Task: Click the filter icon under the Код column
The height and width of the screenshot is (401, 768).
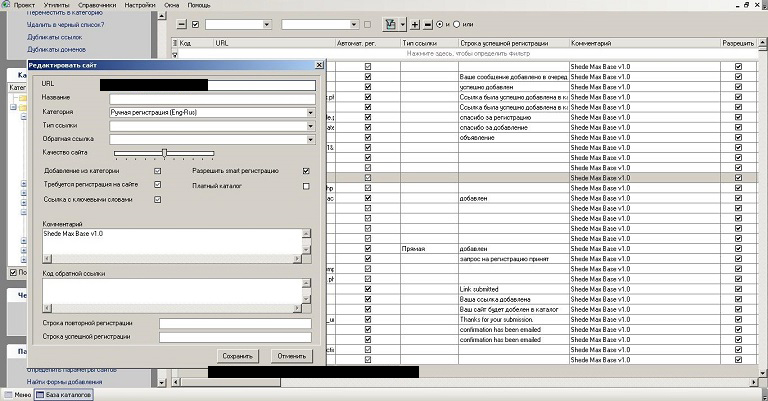Action: (175, 56)
